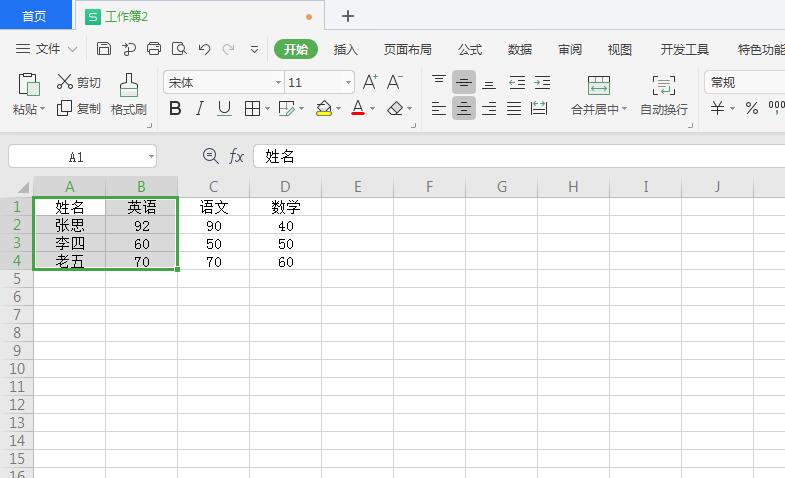Expand the Paste options arrow
Image resolution: width=785 pixels, height=478 pixels.
[x=43, y=109]
